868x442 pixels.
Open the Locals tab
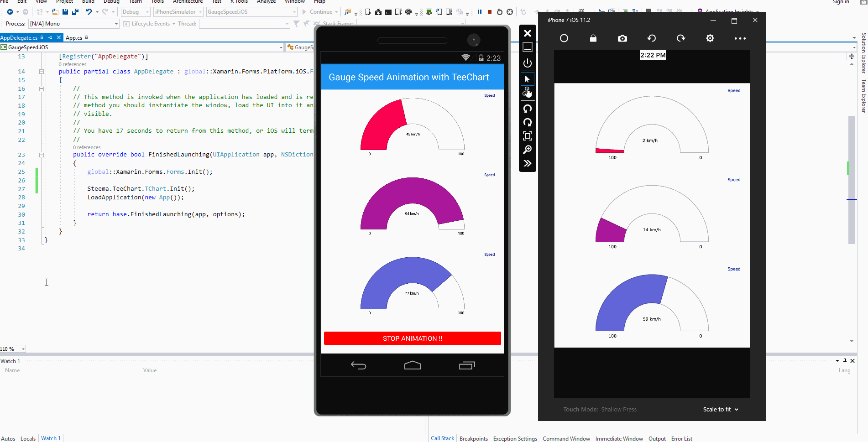tap(28, 438)
